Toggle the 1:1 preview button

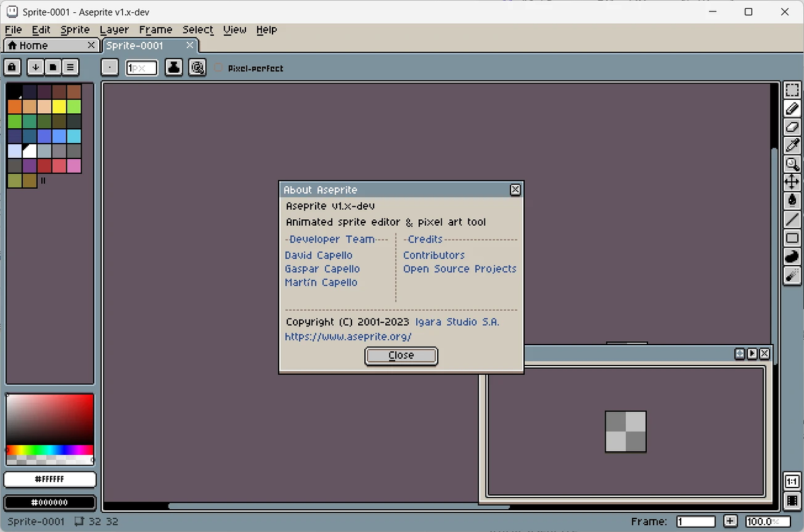pyautogui.click(x=792, y=482)
